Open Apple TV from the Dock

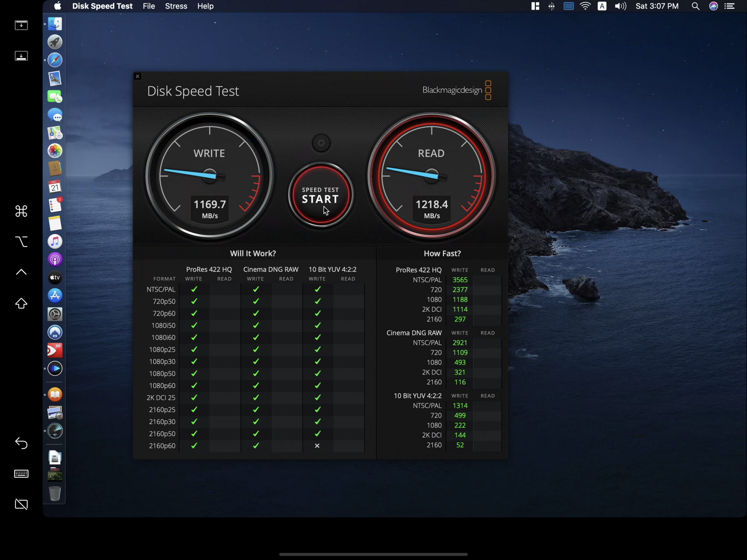(55, 277)
